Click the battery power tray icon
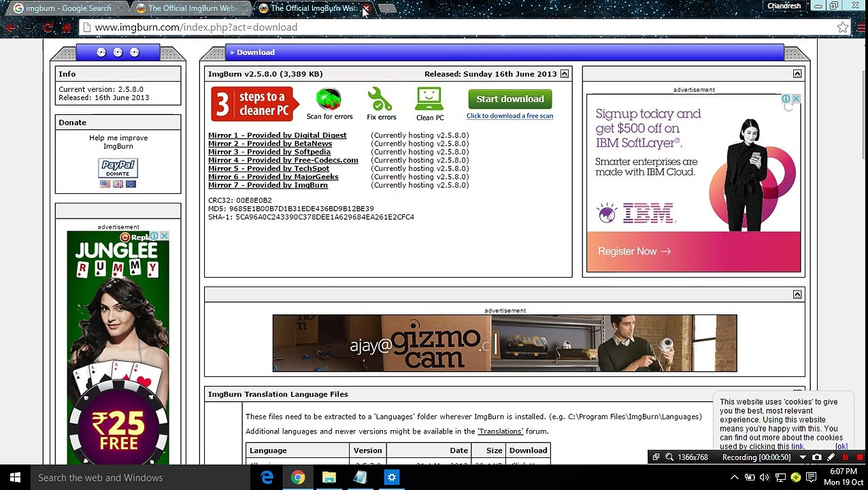 [x=750, y=478]
